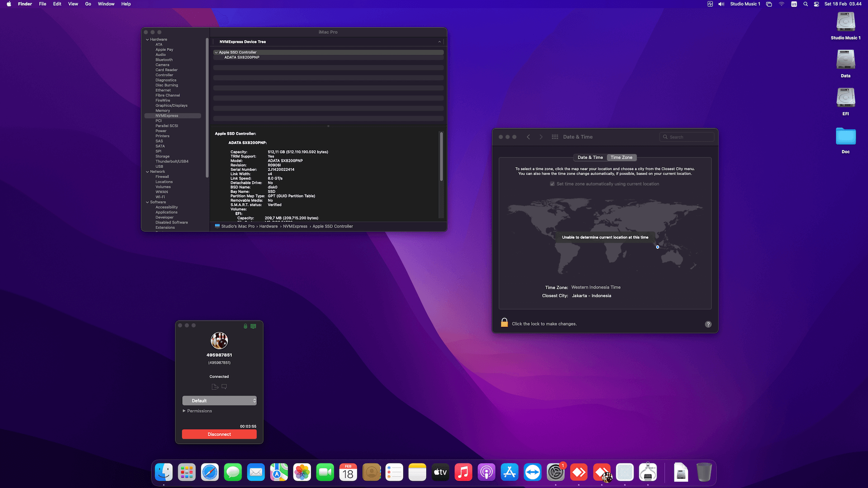Screen dimensions: 868x488
Task: Click the Wi-Fi icon in the menu bar
Action: click(781, 4)
